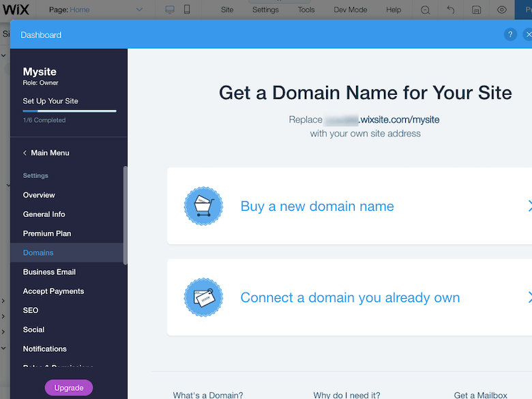Open the Settings menu in top bar

[x=265, y=10]
